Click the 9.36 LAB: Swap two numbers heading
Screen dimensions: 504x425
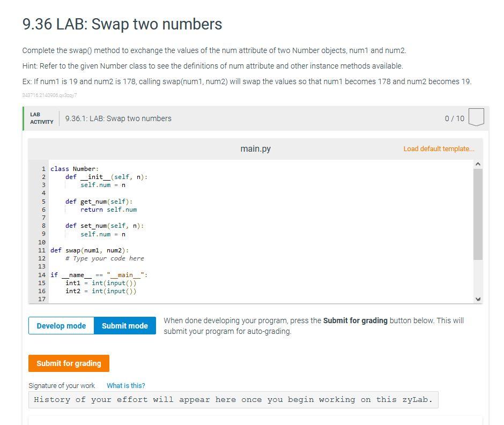121,24
